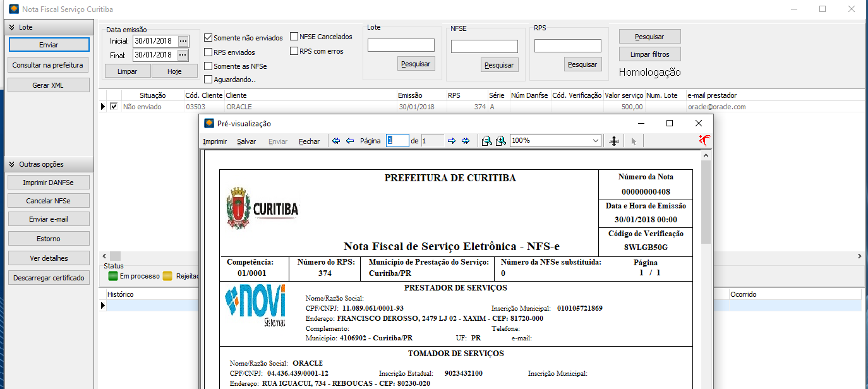Go to first page in preview
868x389 pixels.
(336, 141)
